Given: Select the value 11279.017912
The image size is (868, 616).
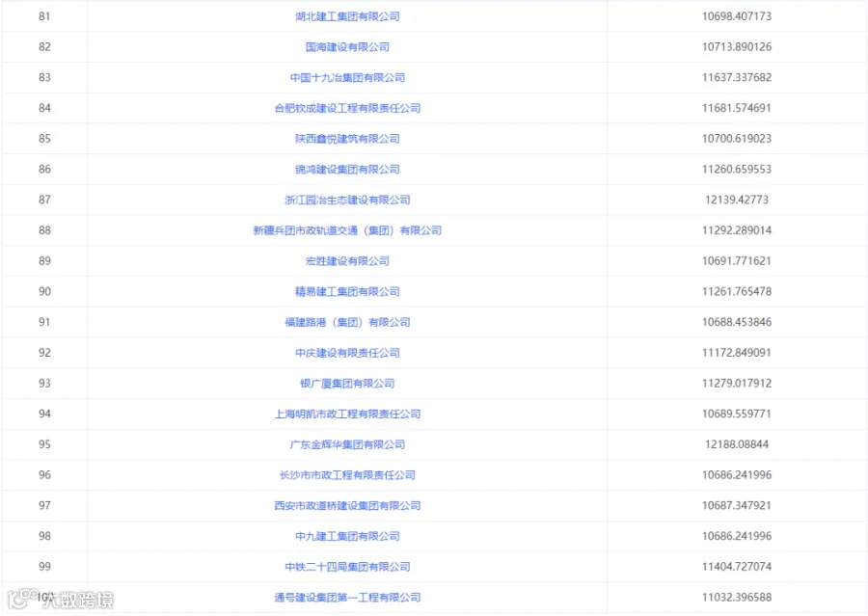Looking at the screenshot, I should [x=736, y=383].
